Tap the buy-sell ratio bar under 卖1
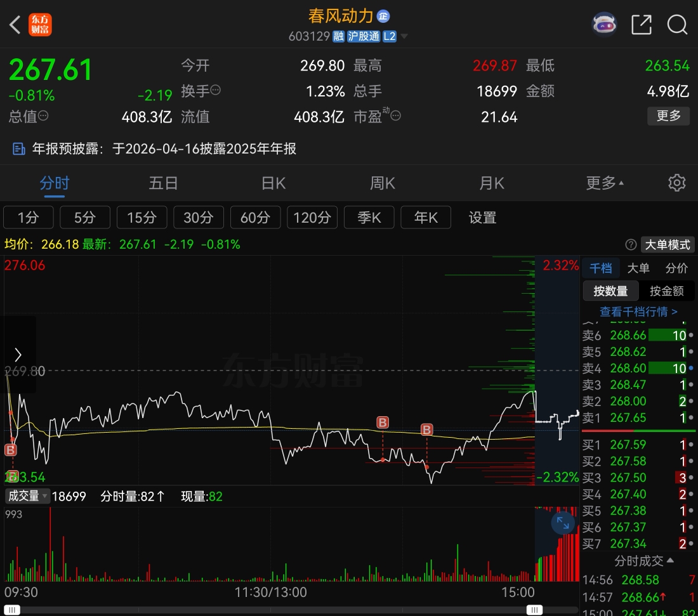Screen dimensions: 698x616 click(638, 431)
